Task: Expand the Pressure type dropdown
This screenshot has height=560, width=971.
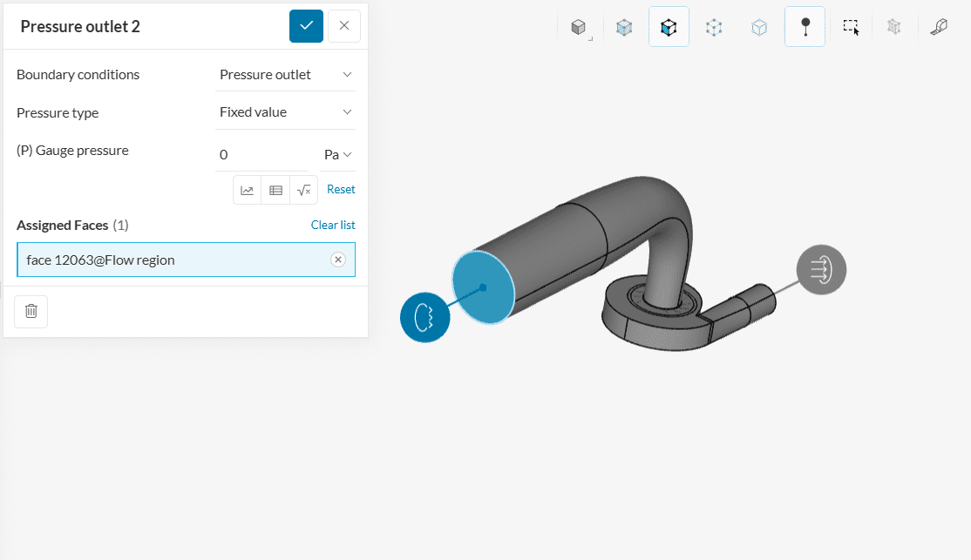Action: pyautogui.click(x=285, y=112)
